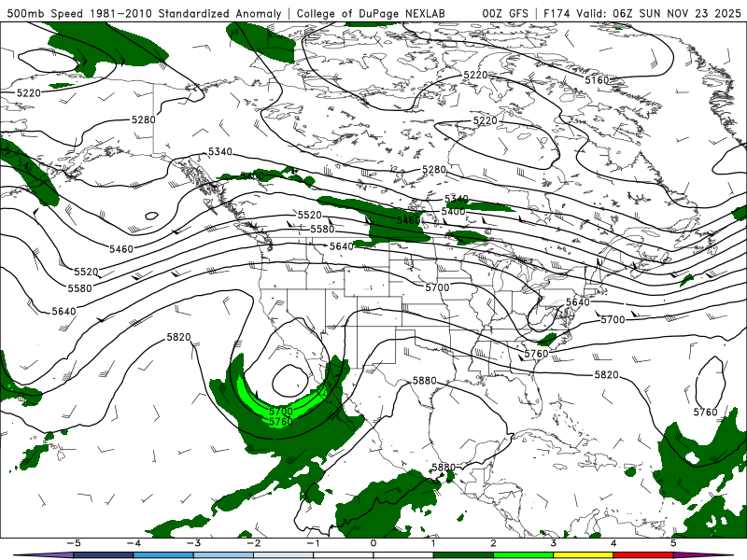Click the colorbar tick label '0'
The height and width of the screenshot is (560, 747).
[373, 543]
